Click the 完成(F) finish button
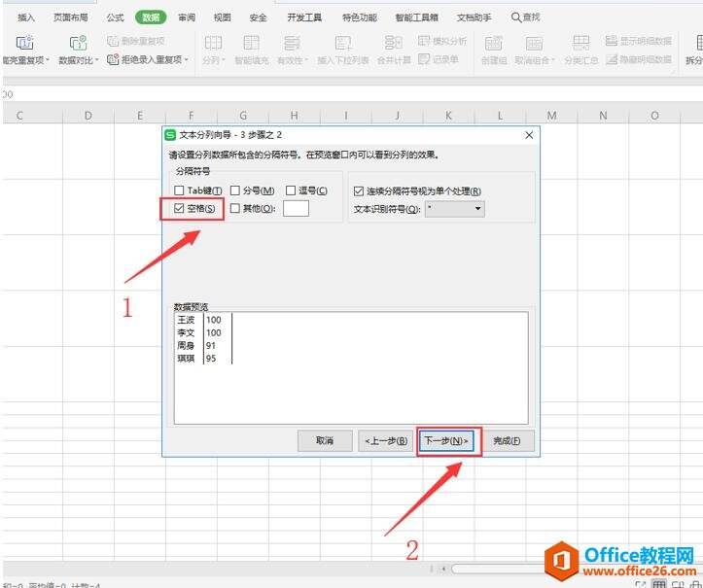 pyautogui.click(x=508, y=441)
